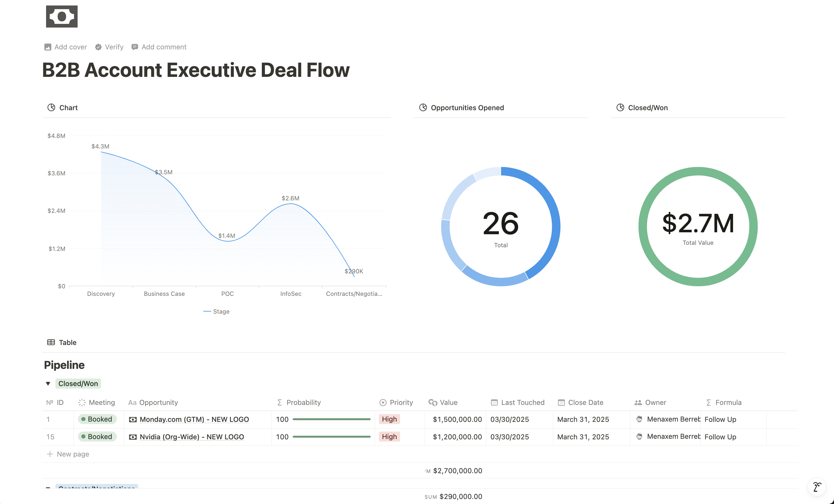The width and height of the screenshot is (834, 504).
Task: Open the assistant icon at bottom right
Action: 817,487
